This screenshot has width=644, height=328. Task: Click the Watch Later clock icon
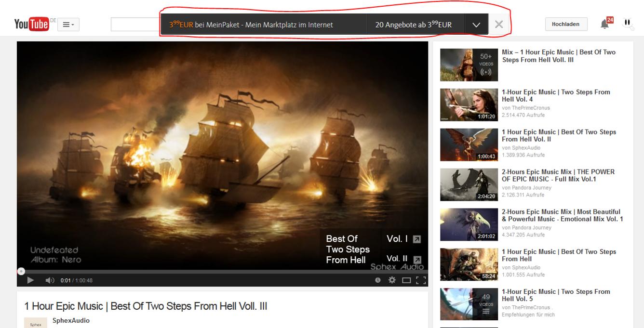pos(377,280)
